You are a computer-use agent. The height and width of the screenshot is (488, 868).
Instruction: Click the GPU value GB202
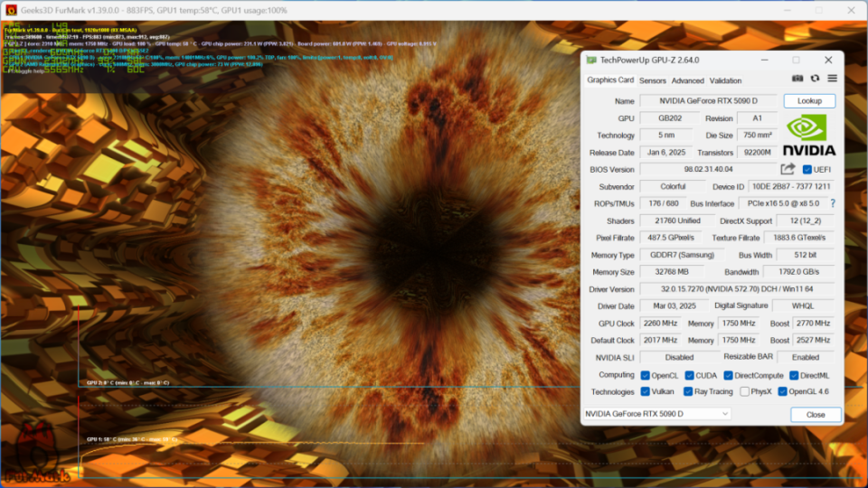(x=670, y=117)
